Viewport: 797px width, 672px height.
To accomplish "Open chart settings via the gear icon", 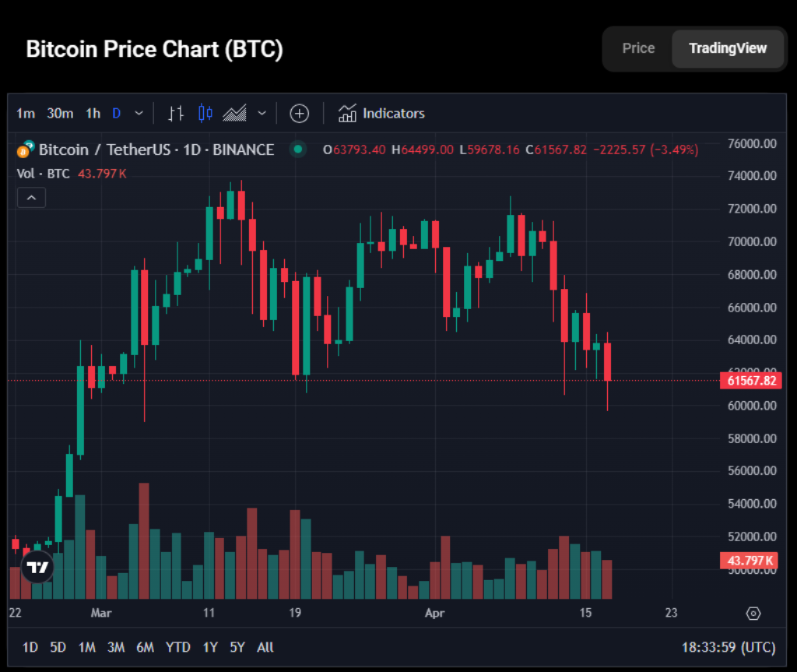I will [753, 614].
